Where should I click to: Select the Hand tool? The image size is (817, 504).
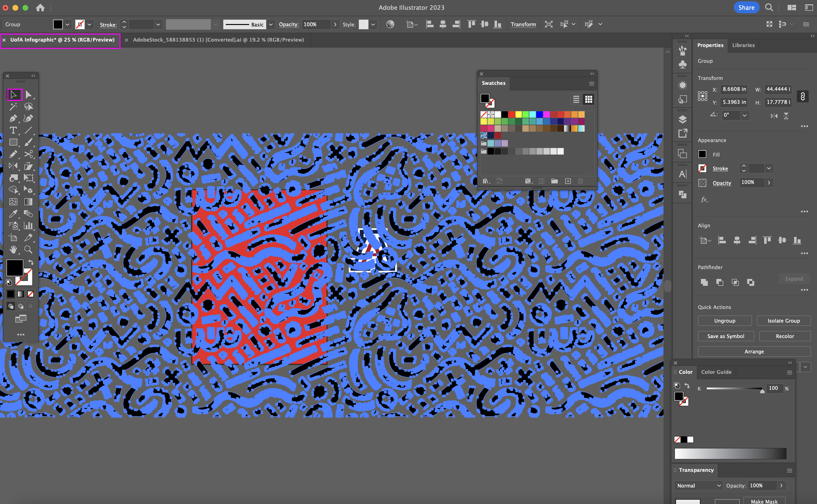pos(13,249)
